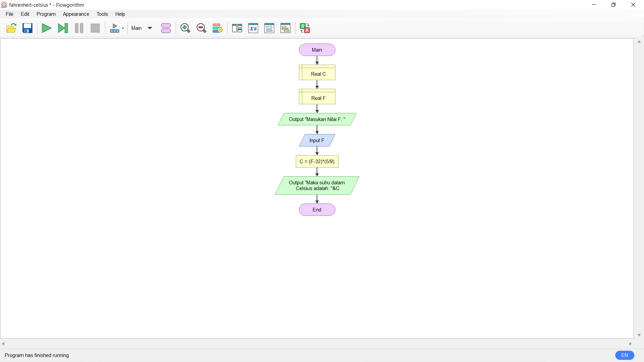
Task: Pause program execution
Action: pos(78,28)
